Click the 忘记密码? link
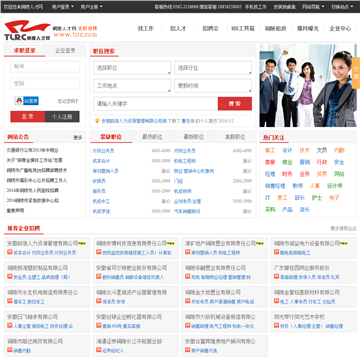Viewport: 360px width, 360px height. [68, 101]
